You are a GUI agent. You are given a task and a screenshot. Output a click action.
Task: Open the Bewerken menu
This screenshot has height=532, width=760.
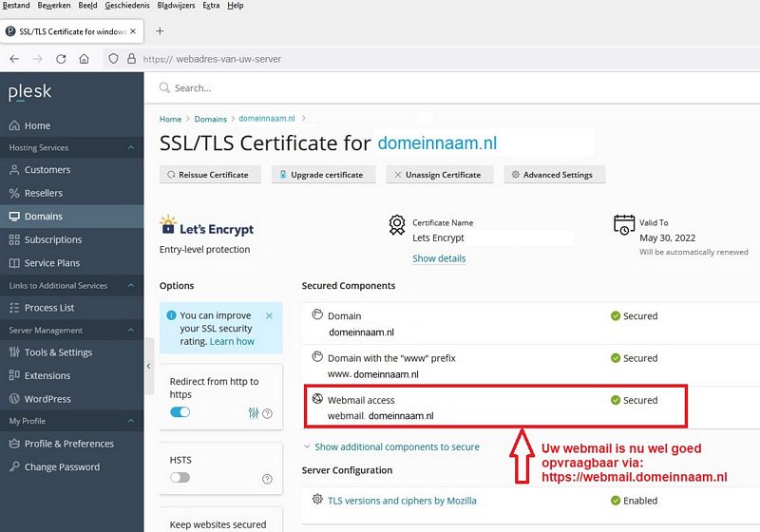coord(54,6)
